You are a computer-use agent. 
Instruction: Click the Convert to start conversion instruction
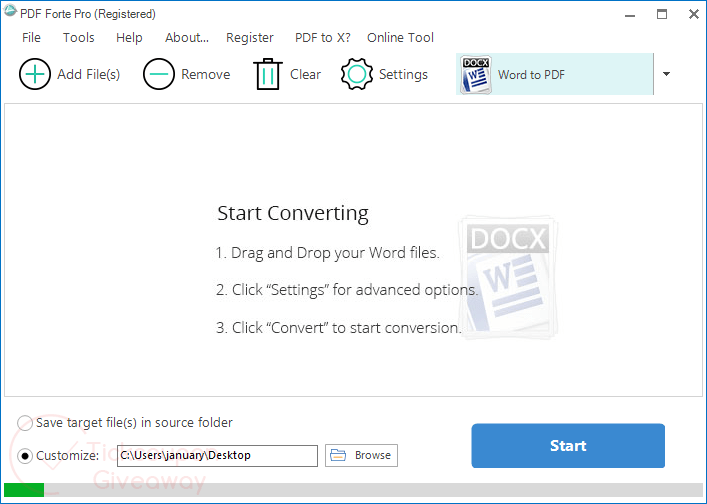(x=339, y=328)
